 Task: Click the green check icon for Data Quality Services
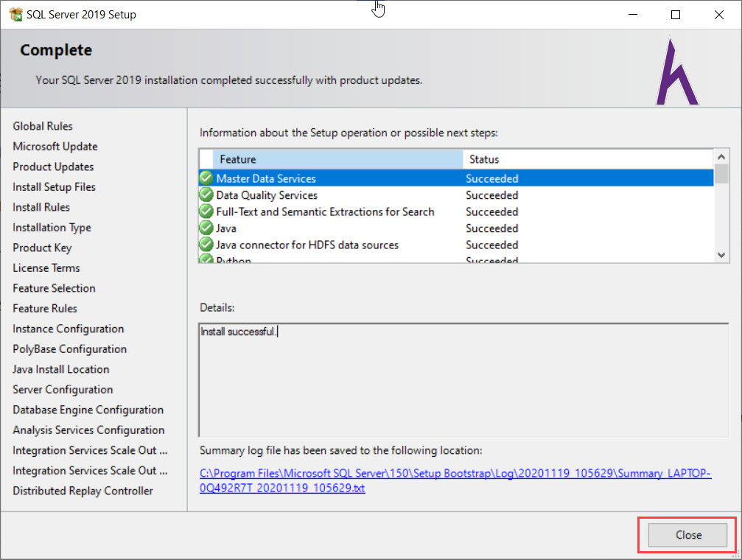pyautogui.click(x=206, y=195)
